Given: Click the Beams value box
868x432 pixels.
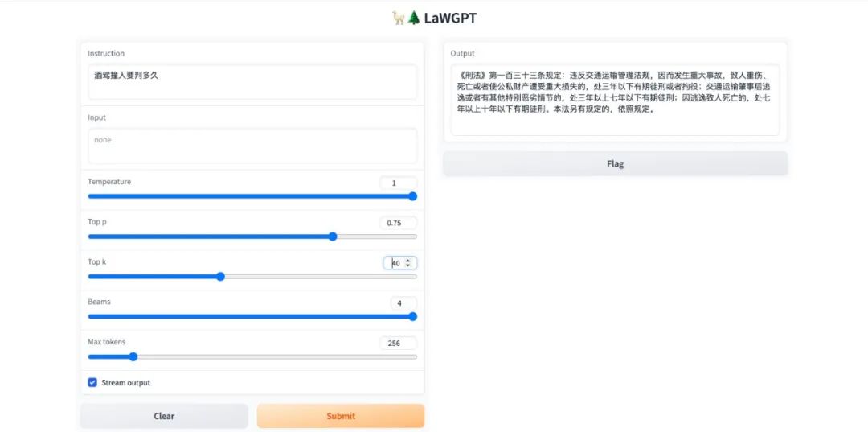Looking at the screenshot, I should pos(403,303).
